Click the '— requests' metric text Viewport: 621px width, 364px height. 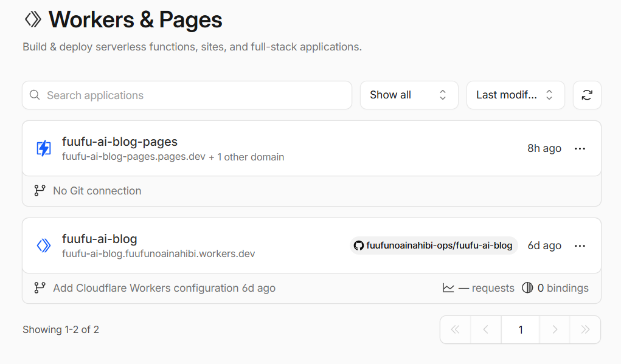(487, 288)
